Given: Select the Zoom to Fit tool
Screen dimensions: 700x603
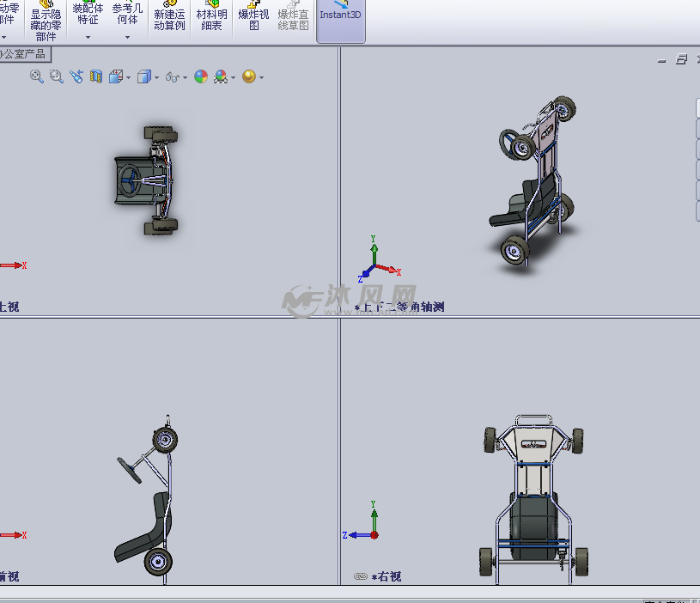Looking at the screenshot, I should 36,76.
